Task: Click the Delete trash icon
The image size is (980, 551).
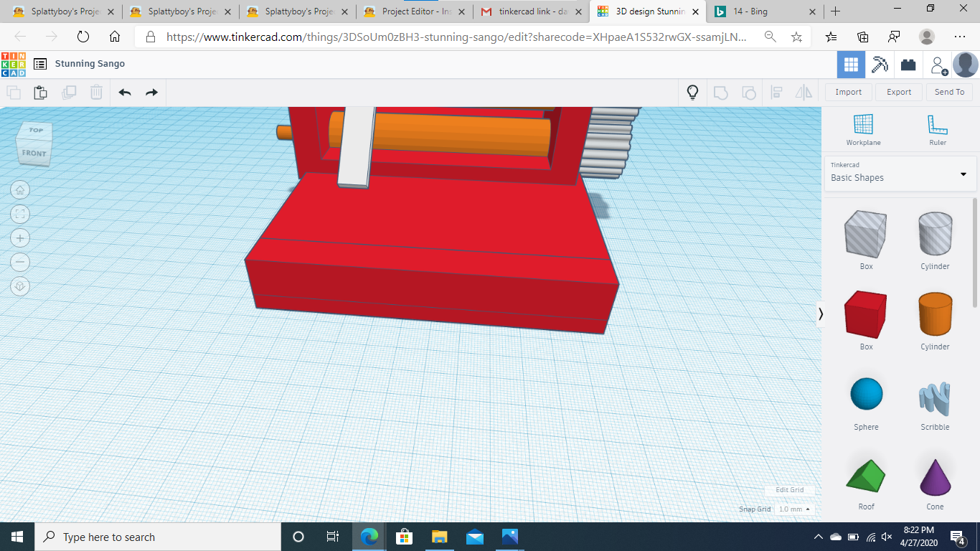Action: coord(96,92)
